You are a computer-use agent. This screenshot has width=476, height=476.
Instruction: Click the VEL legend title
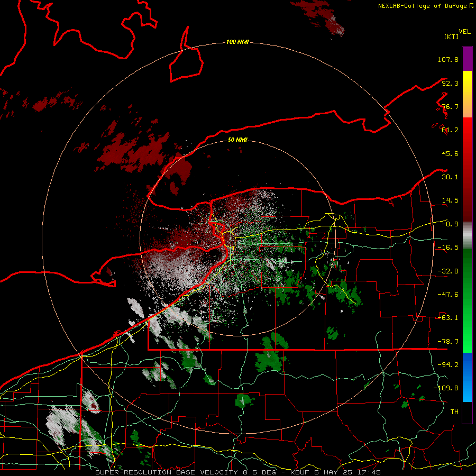pyautogui.click(x=464, y=31)
